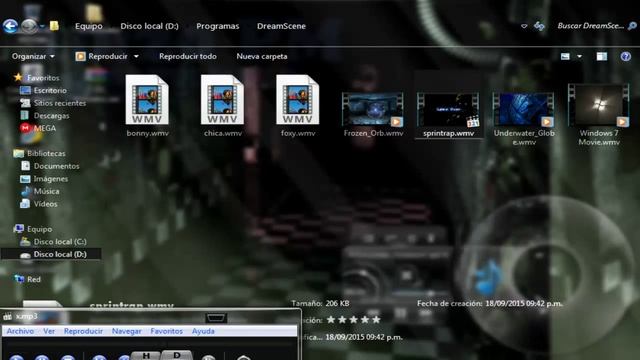Open Reproducir menu in xmp3 window

[x=83, y=331]
